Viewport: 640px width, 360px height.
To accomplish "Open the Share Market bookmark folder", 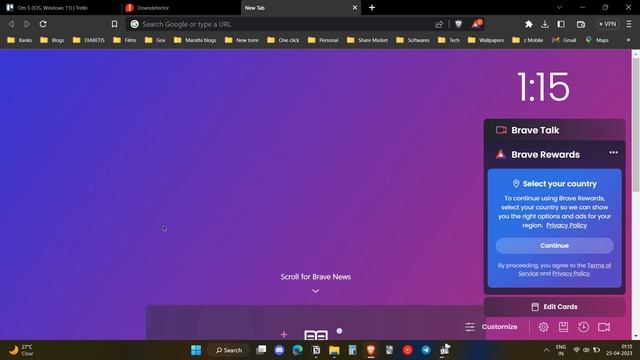I will (367, 40).
